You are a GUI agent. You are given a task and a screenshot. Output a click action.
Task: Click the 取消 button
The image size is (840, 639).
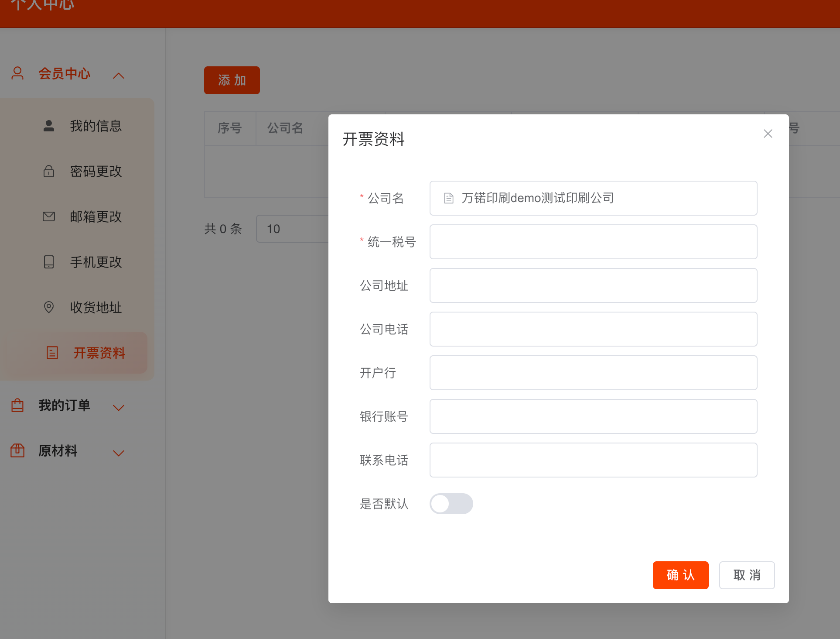tap(747, 575)
